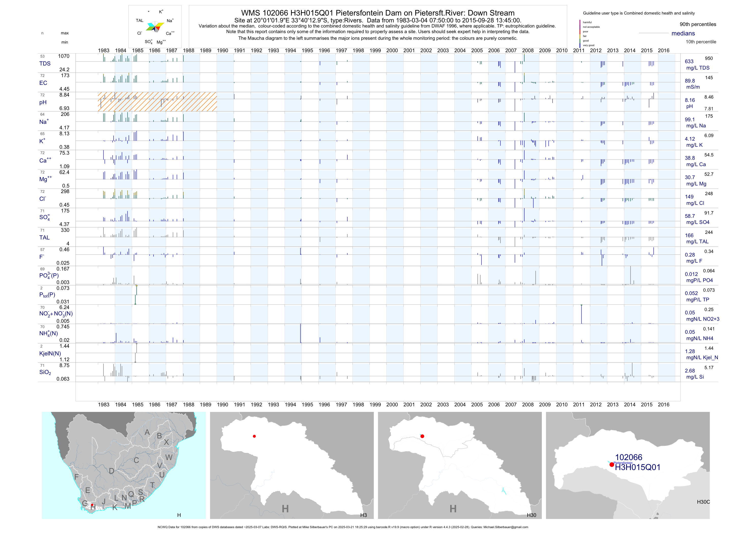Select year 1983 on top axis
756x535 pixels.
coord(103,50)
